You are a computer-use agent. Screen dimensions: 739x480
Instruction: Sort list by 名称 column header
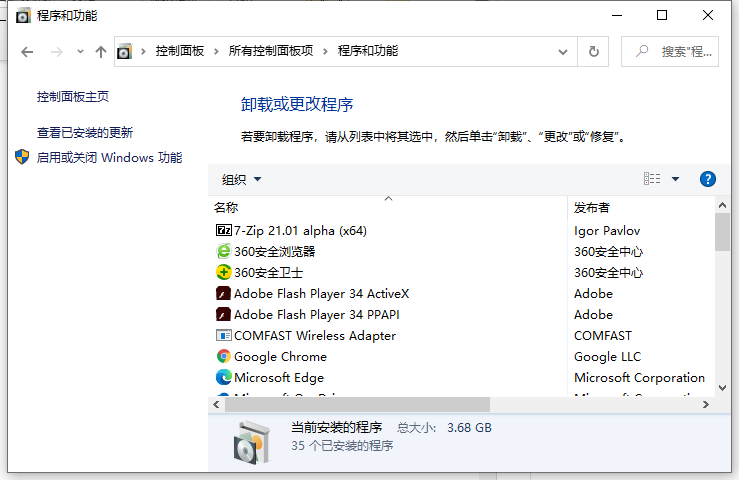pos(226,208)
